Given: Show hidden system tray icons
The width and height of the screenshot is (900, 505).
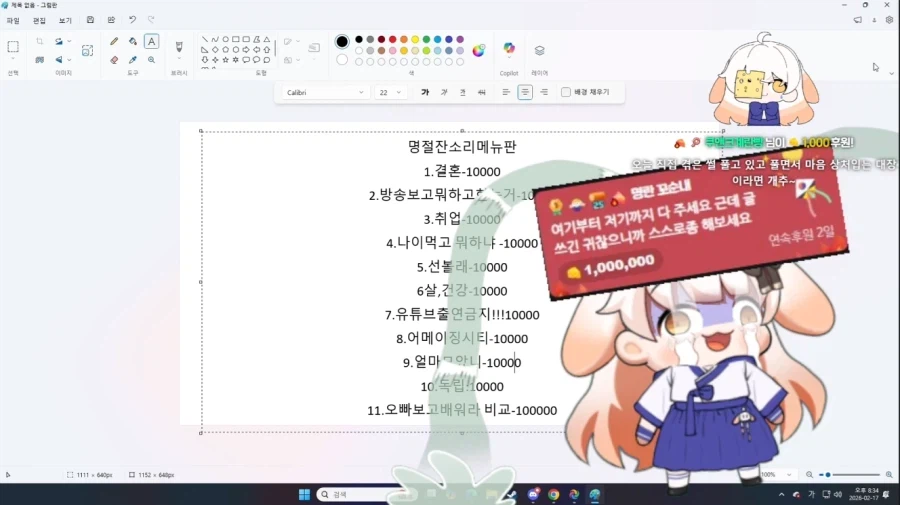Looking at the screenshot, I should coord(781,494).
